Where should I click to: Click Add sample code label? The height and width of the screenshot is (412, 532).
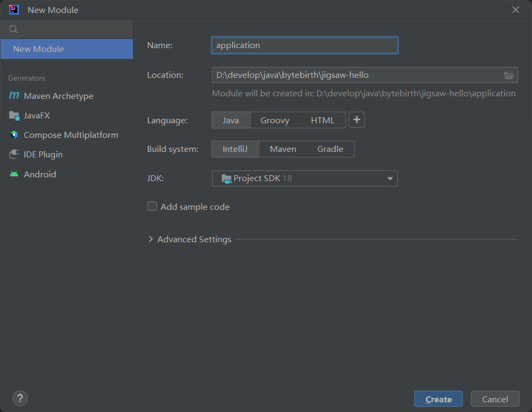(195, 207)
